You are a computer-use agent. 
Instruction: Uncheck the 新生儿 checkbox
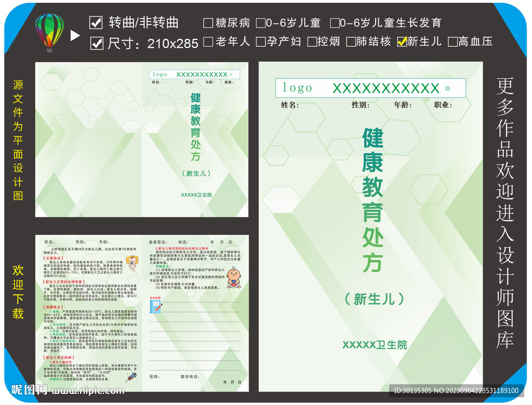tap(402, 42)
